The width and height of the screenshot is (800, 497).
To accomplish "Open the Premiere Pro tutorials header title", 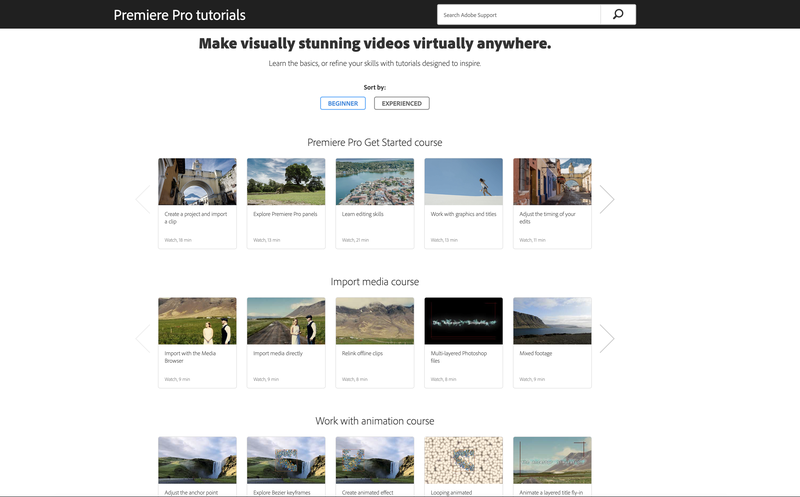I will coord(180,15).
